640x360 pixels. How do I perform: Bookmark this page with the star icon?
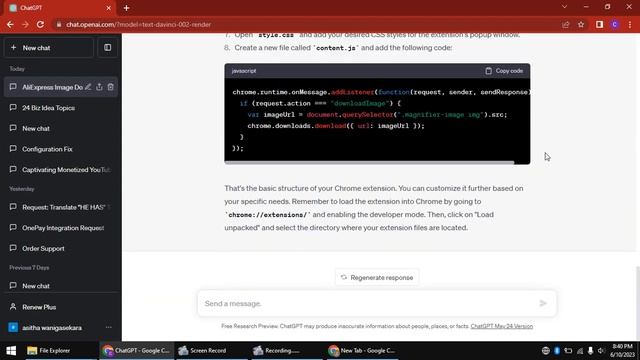(x=581, y=24)
